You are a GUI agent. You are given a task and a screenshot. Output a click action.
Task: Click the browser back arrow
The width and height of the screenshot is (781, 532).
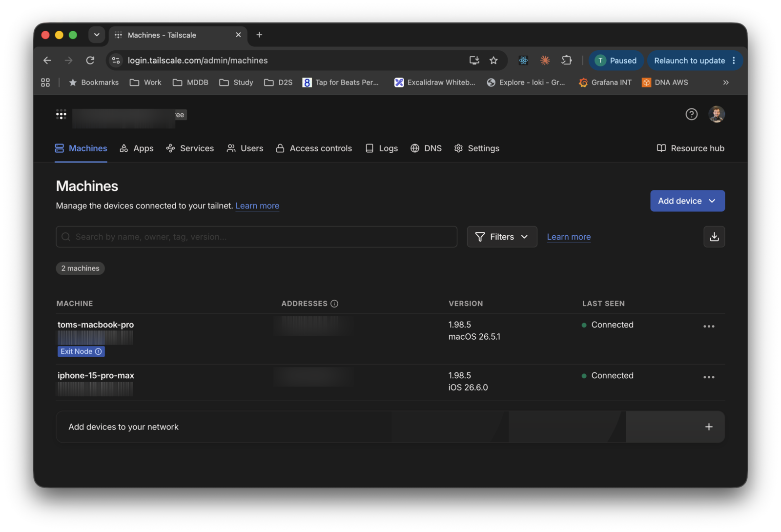coord(47,61)
